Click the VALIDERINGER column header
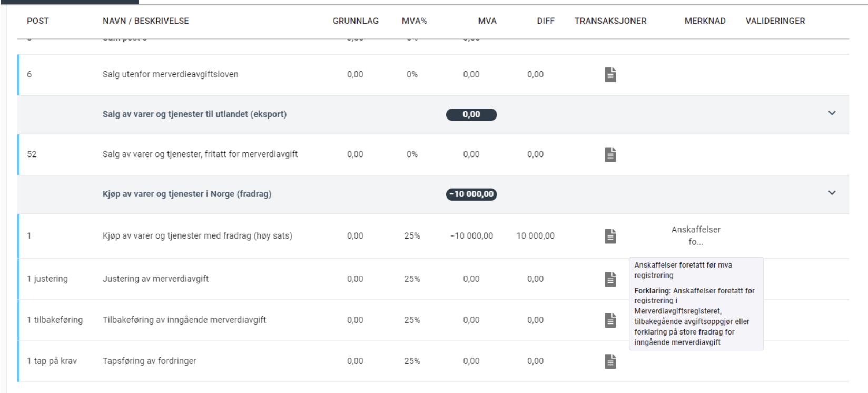 tap(775, 21)
